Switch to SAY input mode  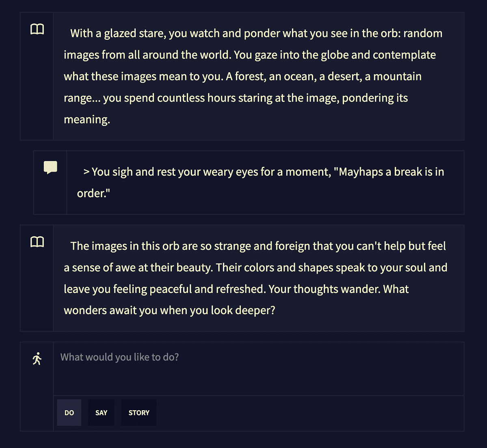pyautogui.click(x=101, y=413)
